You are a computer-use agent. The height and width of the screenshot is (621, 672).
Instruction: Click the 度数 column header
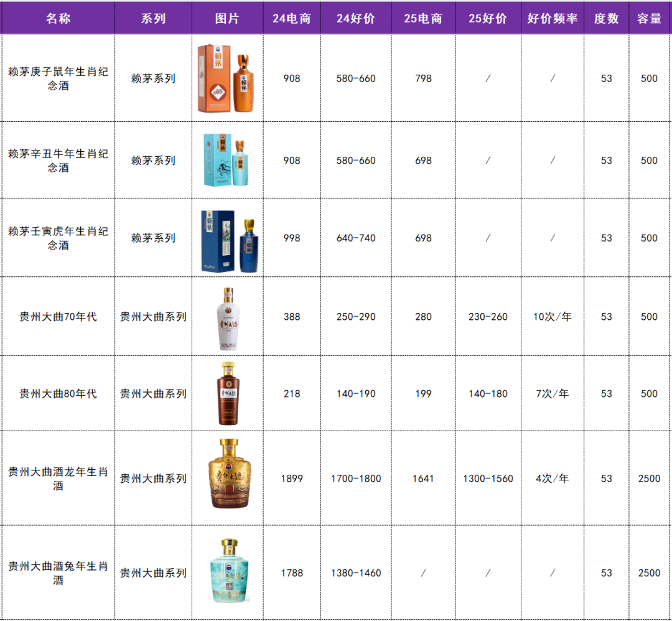point(606,18)
